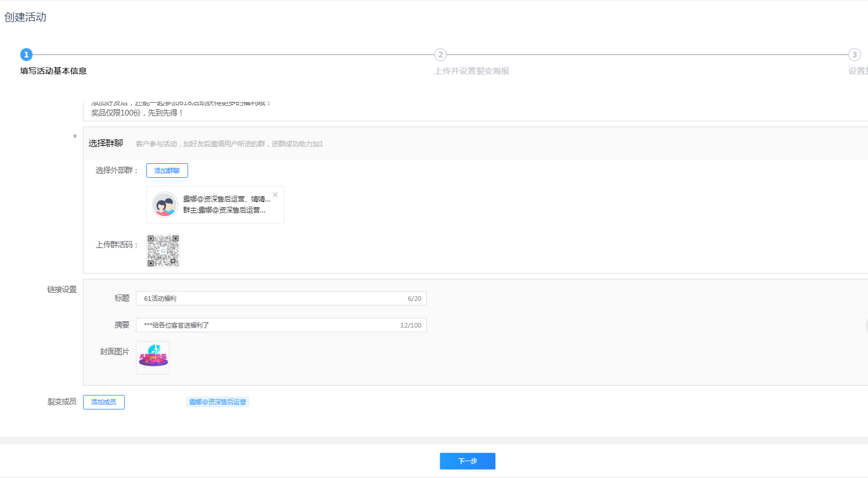Click the 创建活动 page title
This screenshot has height=478, width=868.
click(x=26, y=17)
